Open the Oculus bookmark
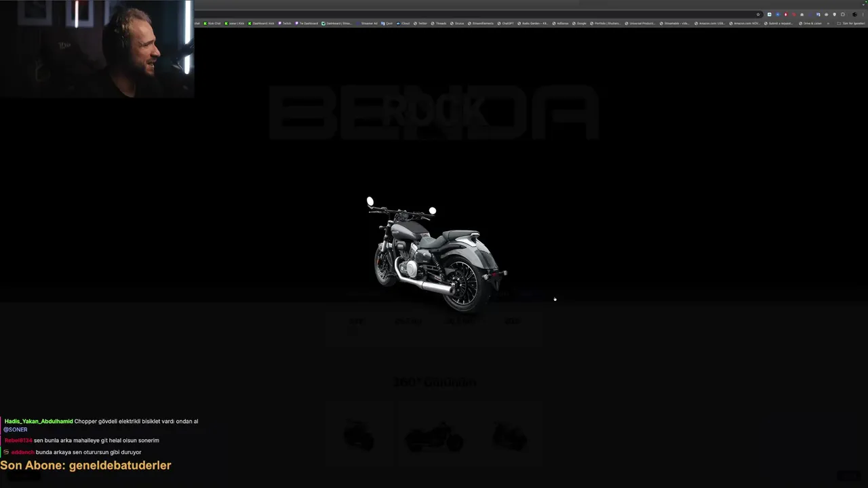Viewport: 868px width, 488px height. tap(458, 23)
